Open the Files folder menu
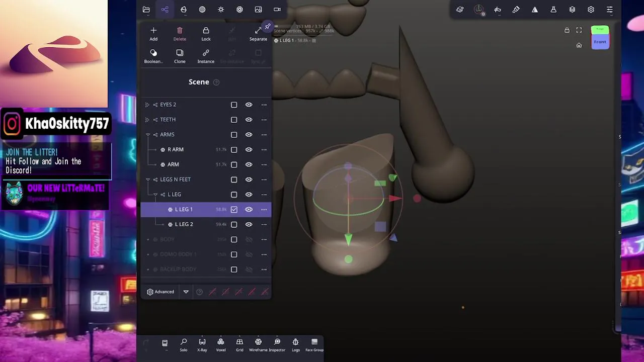Viewport: 644px width, 362px height. pos(146,10)
